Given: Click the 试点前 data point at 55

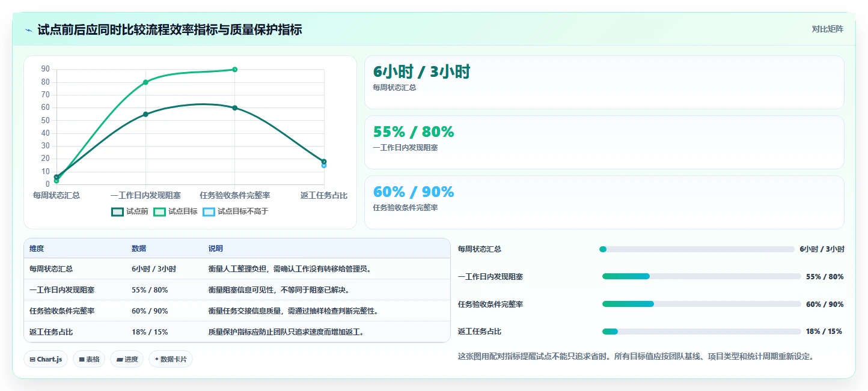Looking at the screenshot, I should pos(145,114).
